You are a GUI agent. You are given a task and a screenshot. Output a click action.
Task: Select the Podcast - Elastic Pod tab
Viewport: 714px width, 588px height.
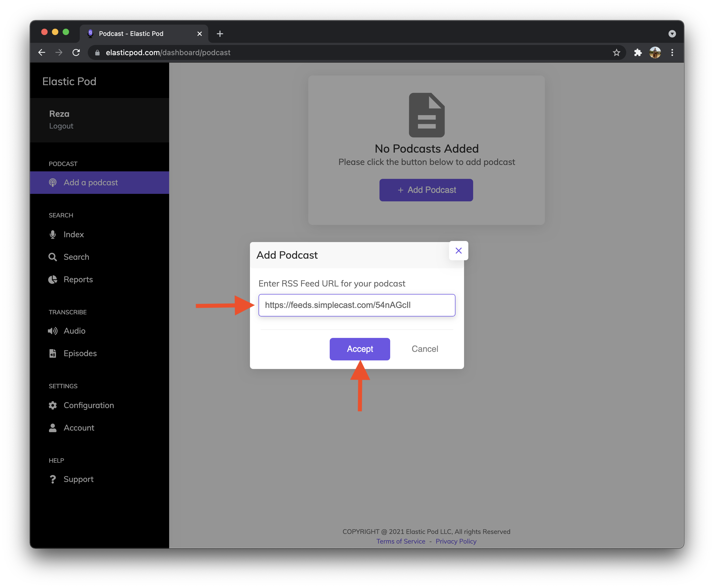144,33
